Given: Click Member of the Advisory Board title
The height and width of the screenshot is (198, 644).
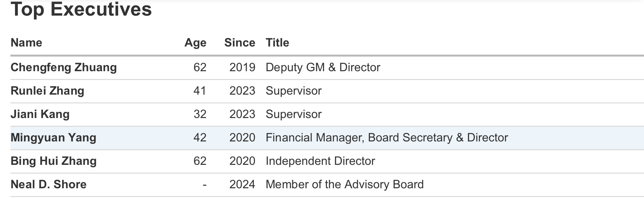Looking at the screenshot, I should [x=344, y=184].
